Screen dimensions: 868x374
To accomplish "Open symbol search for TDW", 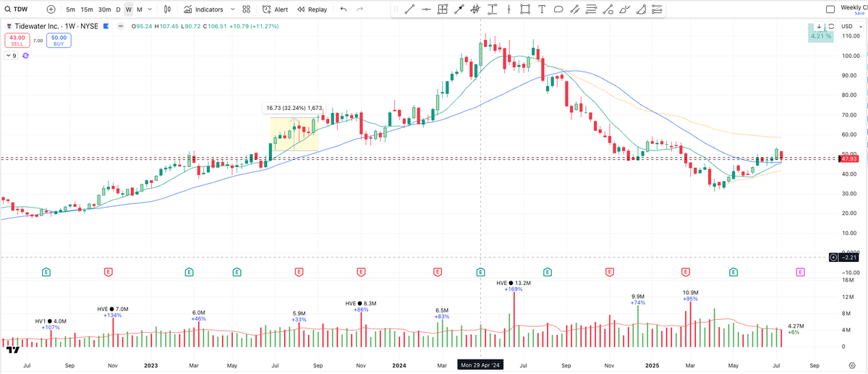I will pos(17,9).
